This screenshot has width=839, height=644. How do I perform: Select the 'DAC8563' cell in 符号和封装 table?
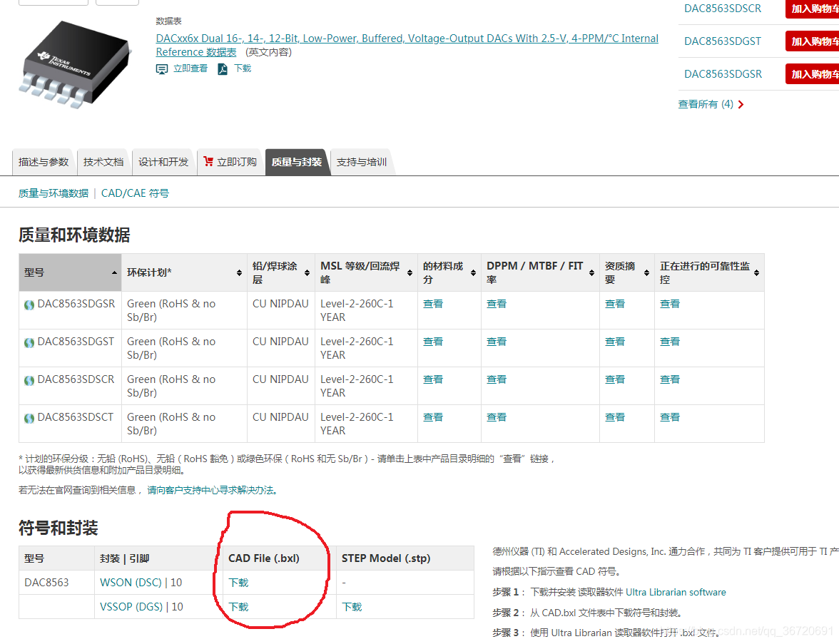click(57, 583)
